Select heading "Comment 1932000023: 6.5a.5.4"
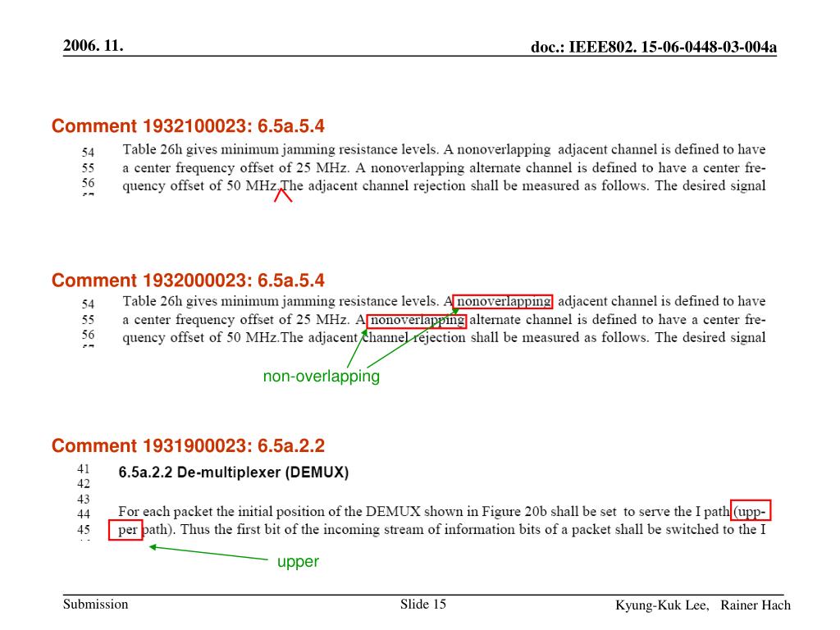The height and width of the screenshot is (630, 840). tap(188, 281)
